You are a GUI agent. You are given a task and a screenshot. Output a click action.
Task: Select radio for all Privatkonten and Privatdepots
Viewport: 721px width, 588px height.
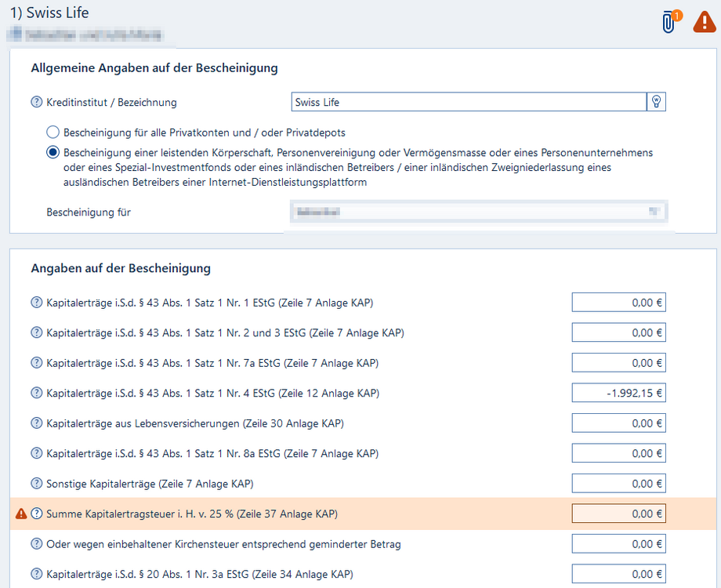pyautogui.click(x=53, y=132)
